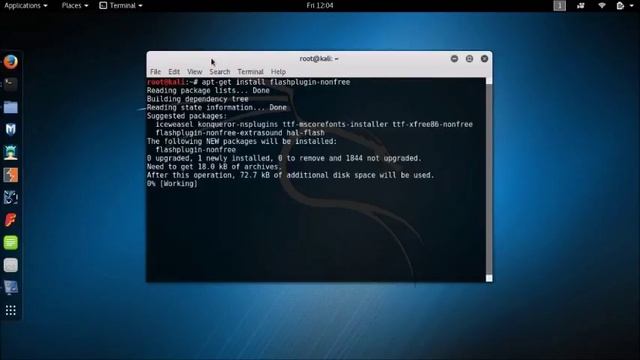Image resolution: width=640 pixels, height=360 pixels.
Task: Open the Wi-Fi network indicator
Action: [602, 5]
